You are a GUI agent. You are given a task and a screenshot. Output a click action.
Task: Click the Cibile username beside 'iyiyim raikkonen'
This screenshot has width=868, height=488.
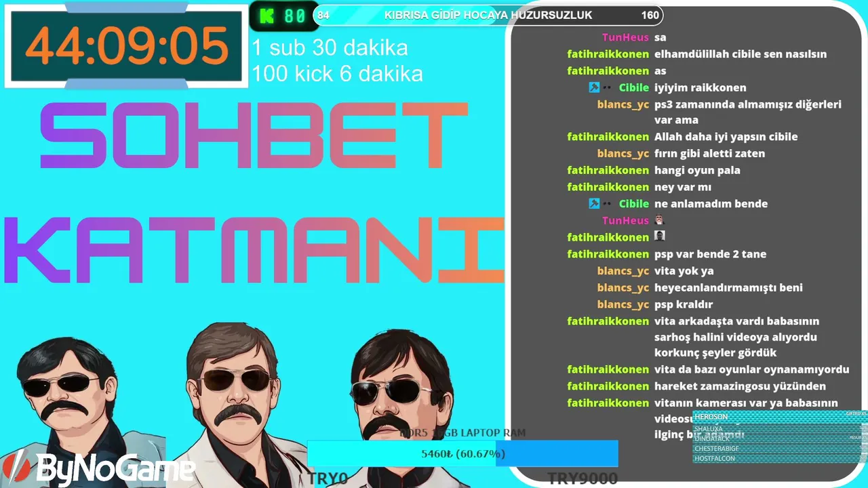[634, 87]
